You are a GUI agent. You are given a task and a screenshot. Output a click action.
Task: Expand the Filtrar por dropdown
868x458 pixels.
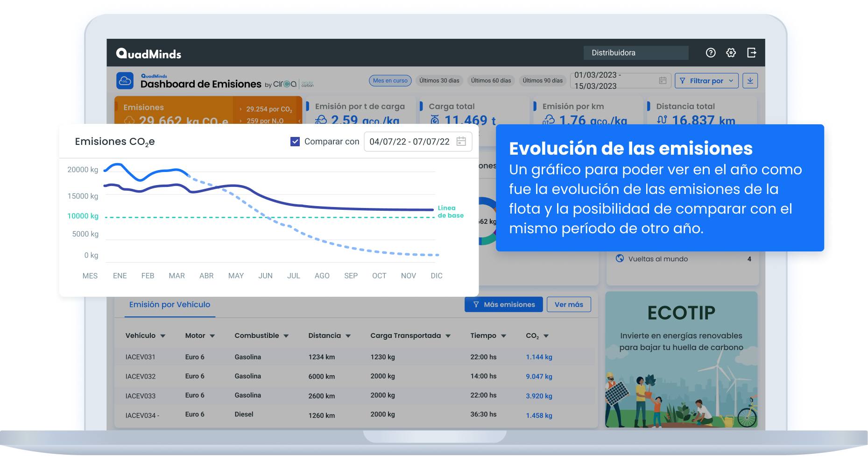[x=706, y=81]
